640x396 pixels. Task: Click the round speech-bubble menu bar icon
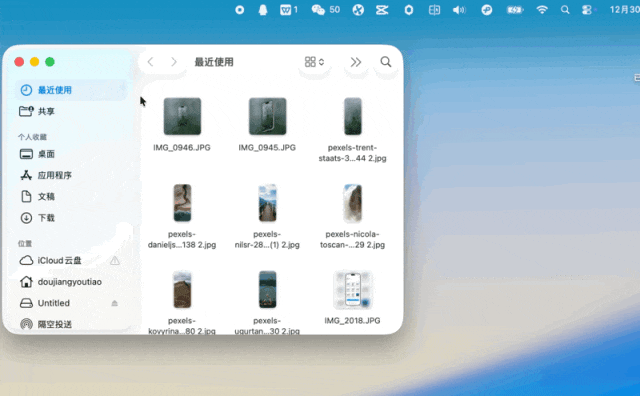click(x=487, y=10)
